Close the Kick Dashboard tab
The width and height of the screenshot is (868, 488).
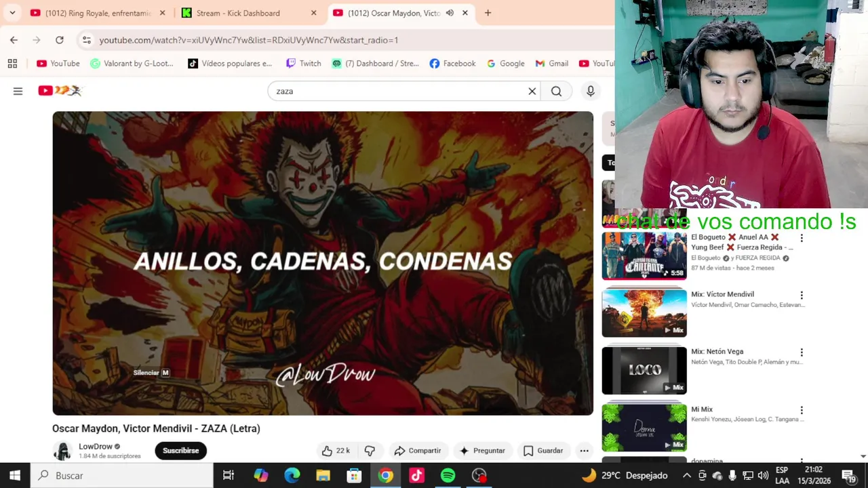pos(313,13)
